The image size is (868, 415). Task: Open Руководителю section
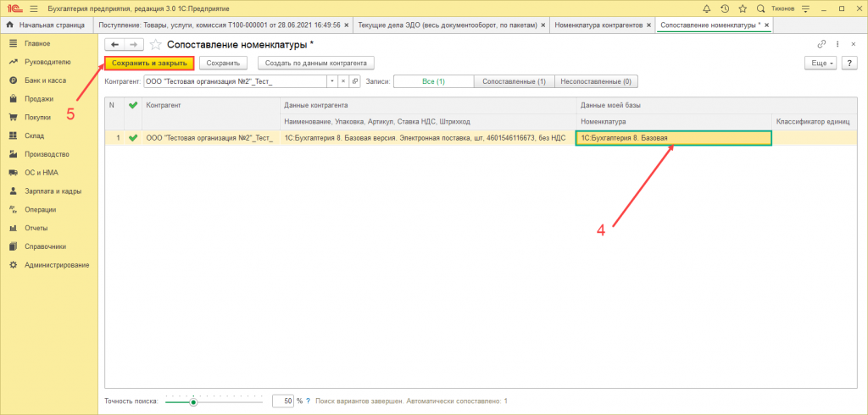click(47, 62)
